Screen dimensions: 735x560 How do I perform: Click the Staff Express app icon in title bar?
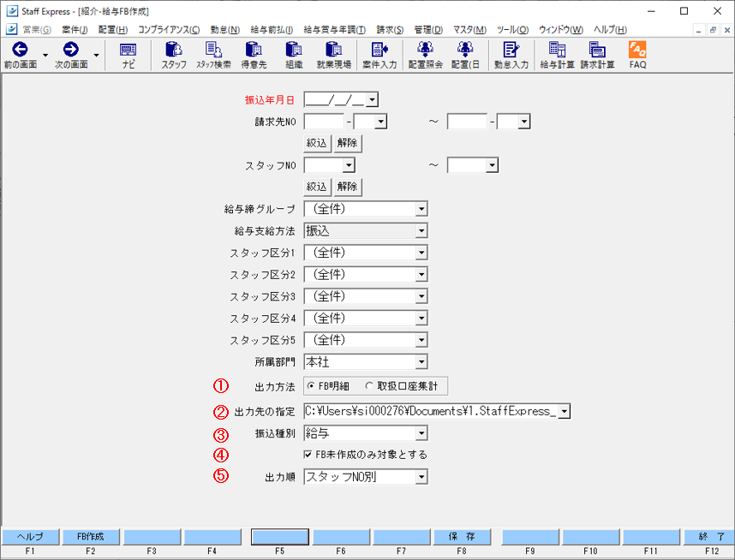point(12,11)
